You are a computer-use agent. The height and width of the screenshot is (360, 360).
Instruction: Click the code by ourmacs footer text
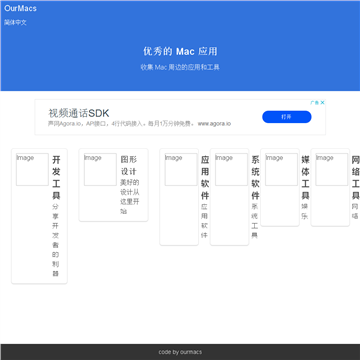click(x=180, y=352)
